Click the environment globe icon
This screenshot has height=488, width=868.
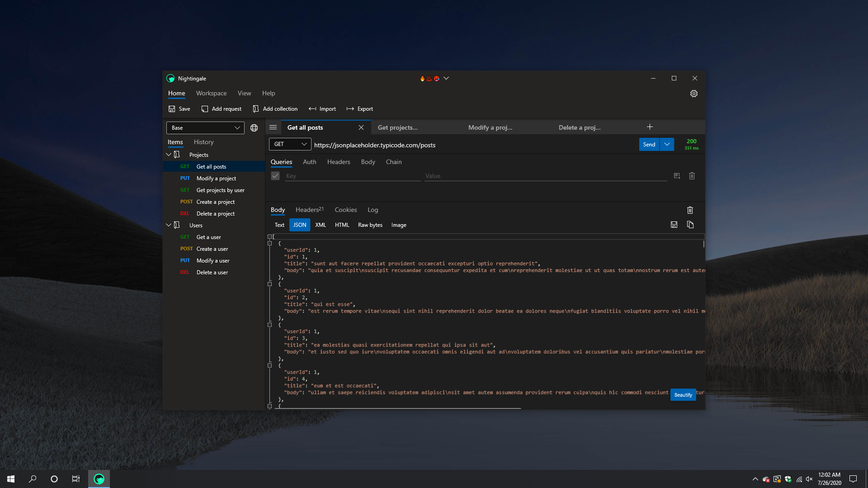coord(254,127)
